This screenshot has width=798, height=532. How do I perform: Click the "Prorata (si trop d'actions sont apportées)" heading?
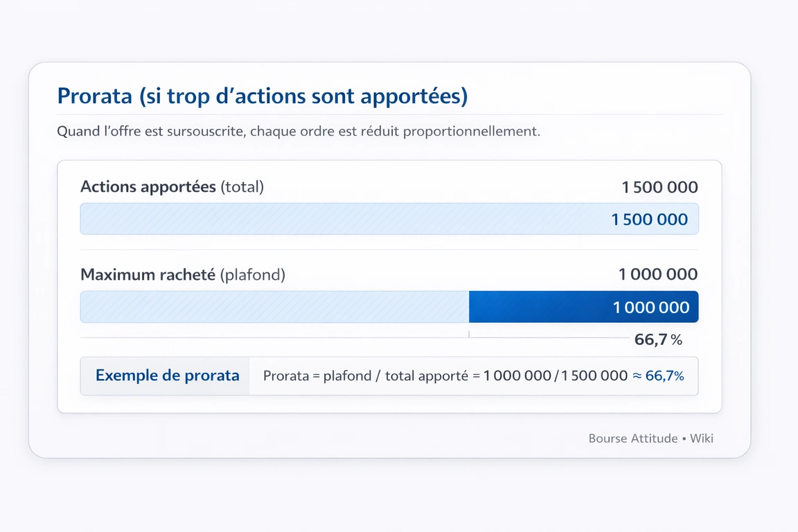tap(263, 96)
